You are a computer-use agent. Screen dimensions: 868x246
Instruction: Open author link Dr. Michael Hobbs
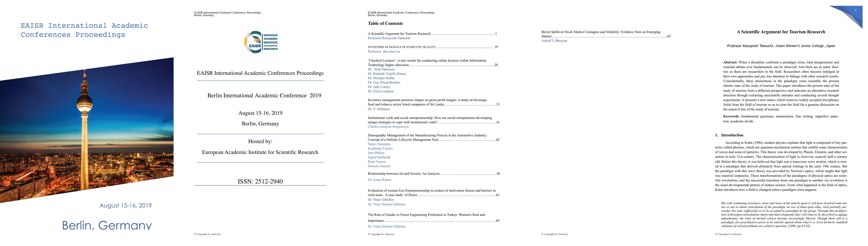pos(381,78)
